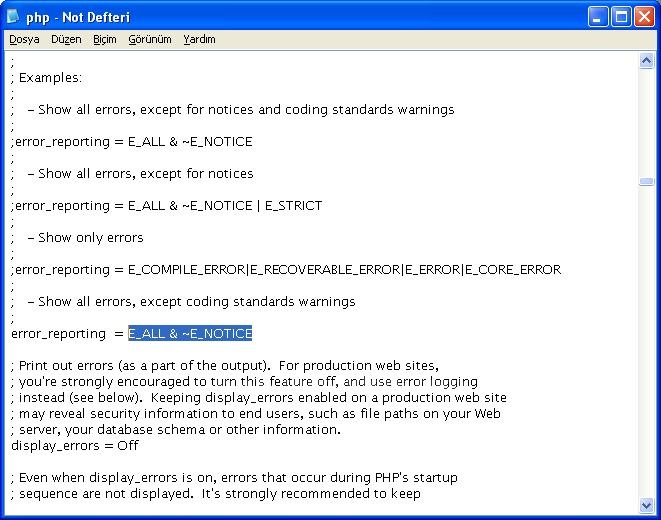
Task: Click the Notepad icon in the title bar
Action: pos(13,16)
